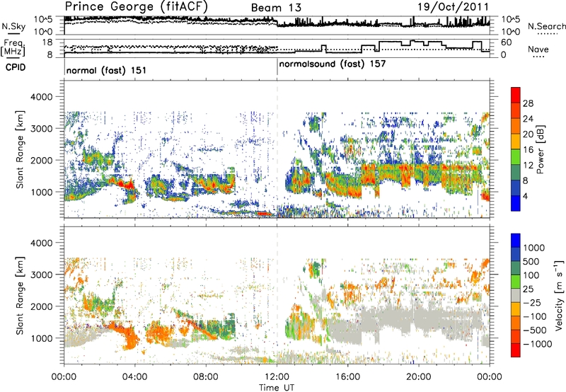Click the '18' frequency axis label

47,42
